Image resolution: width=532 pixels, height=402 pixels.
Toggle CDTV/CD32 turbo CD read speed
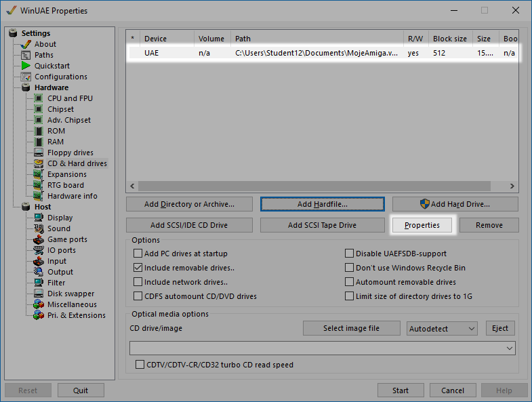[x=140, y=365]
